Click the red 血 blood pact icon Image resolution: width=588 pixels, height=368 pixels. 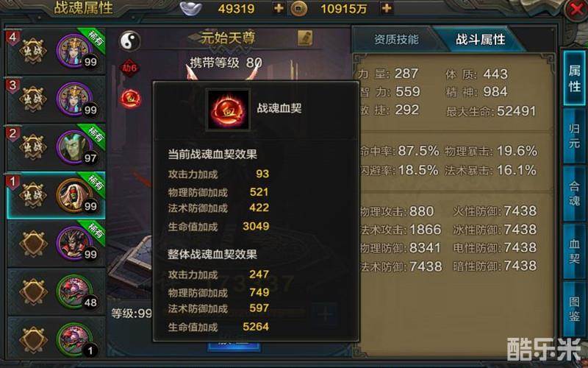pos(131,99)
